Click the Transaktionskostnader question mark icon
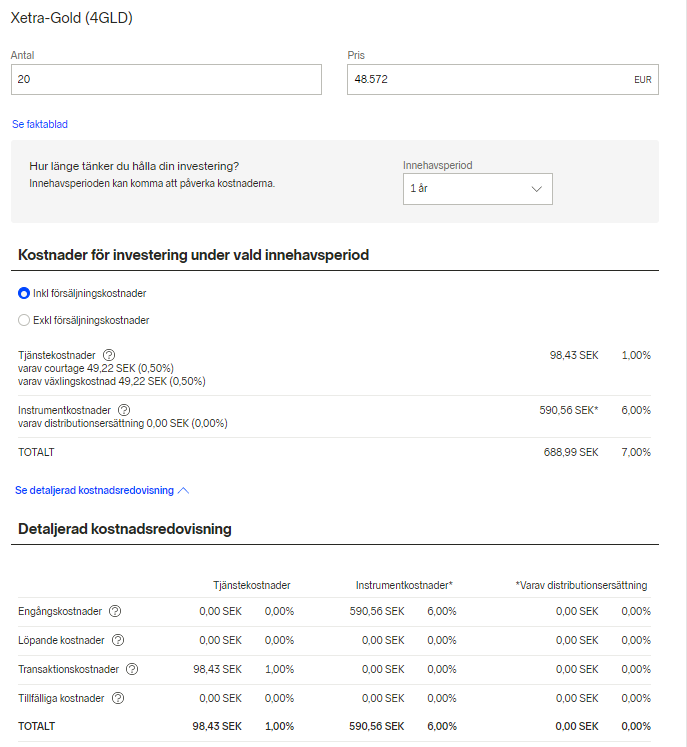The height and width of the screenshot is (747, 687). (132, 669)
